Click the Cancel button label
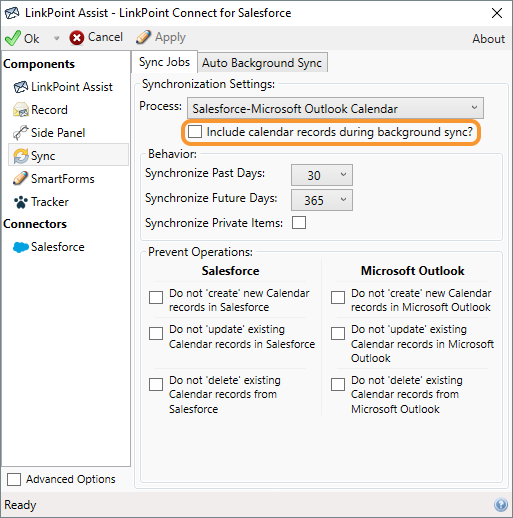 (105, 37)
